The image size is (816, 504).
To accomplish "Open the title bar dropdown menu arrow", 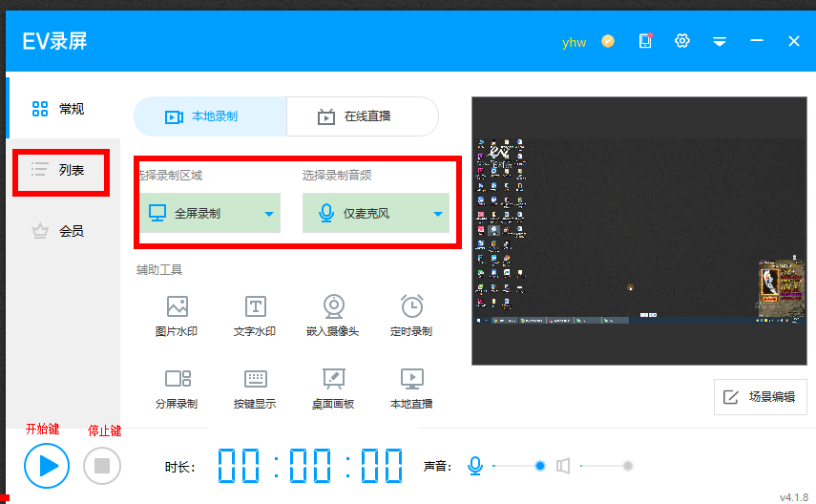I will pyautogui.click(x=720, y=42).
